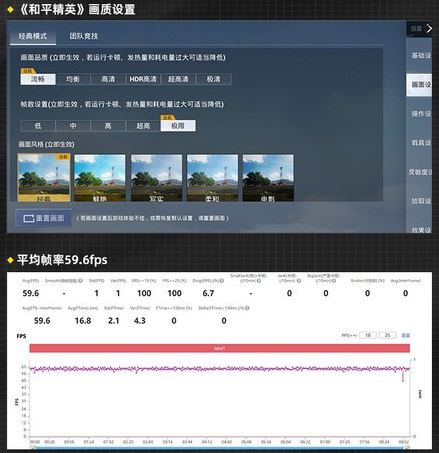Click the red label1 bar above chart
The image size is (439, 453).
(220, 348)
